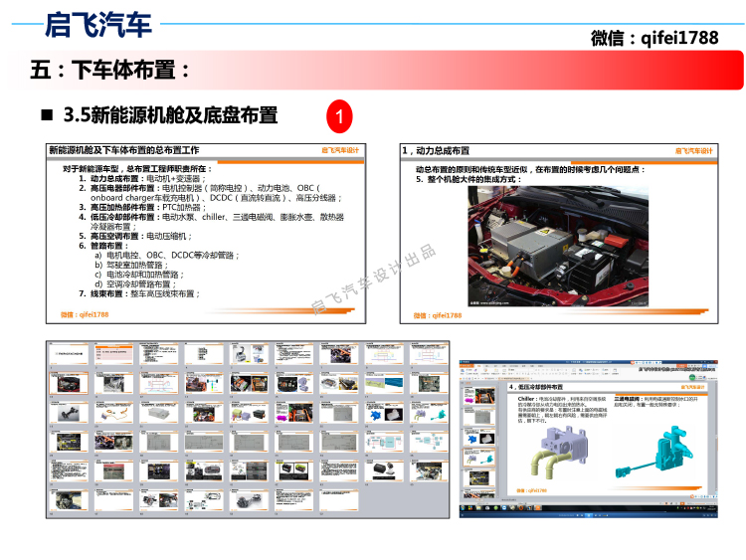Click the 启飞汽车 logo in the header
The height and width of the screenshot is (560, 746).
98,26
